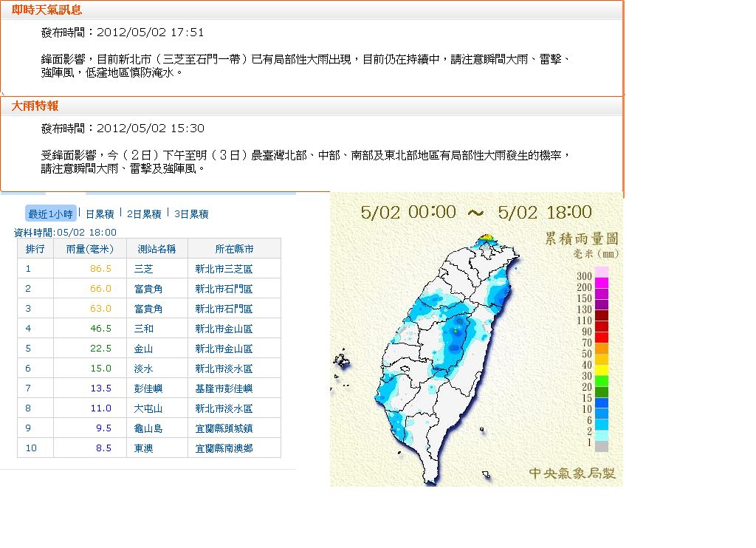This screenshot has height=548, width=756.
Task: Click the 即時天氣訊息 alert header
Action: (x=47, y=10)
